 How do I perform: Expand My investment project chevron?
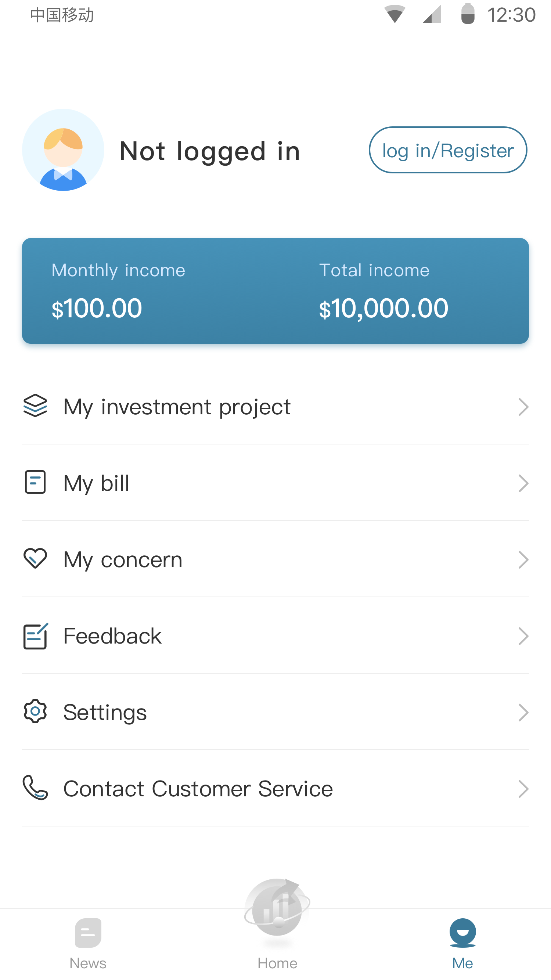point(523,407)
